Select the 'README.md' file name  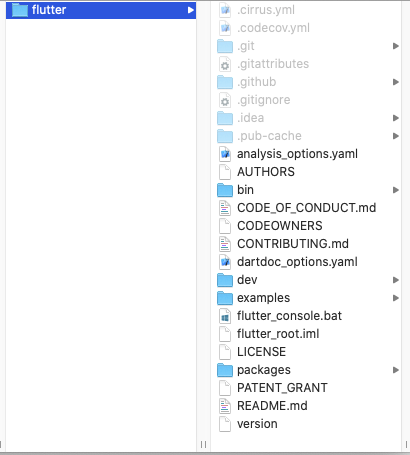point(272,406)
